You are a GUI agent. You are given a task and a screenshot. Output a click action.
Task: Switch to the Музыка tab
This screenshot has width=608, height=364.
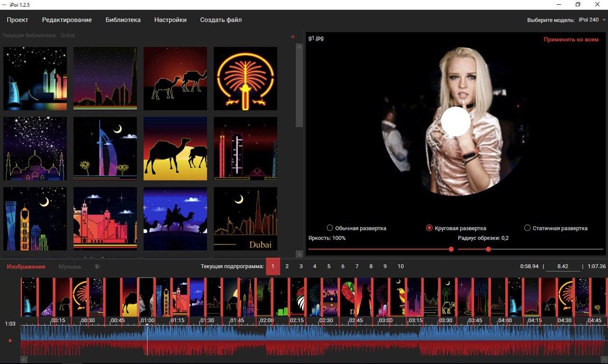tap(69, 267)
